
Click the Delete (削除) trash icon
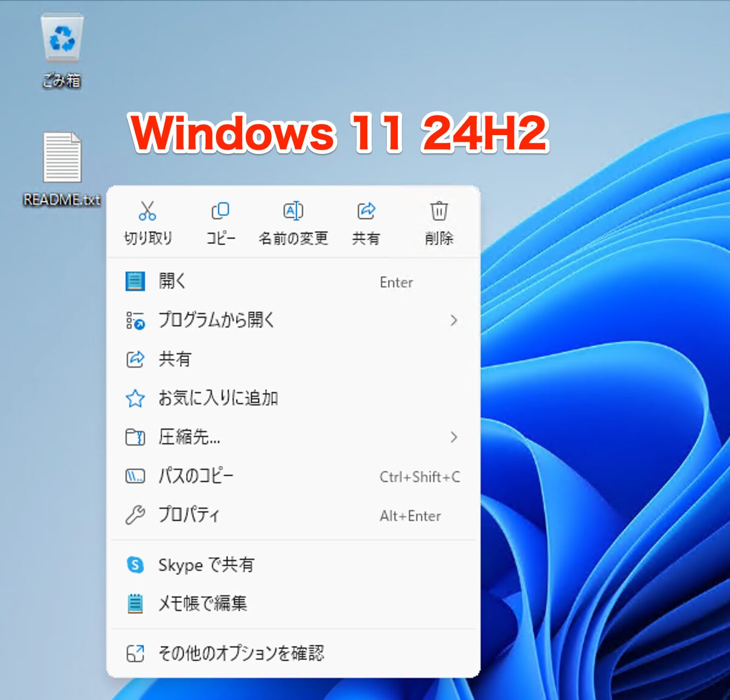439,211
